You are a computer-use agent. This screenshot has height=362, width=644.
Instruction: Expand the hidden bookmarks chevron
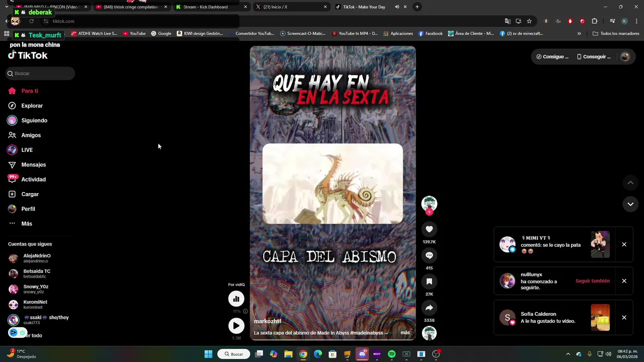pos(579,34)
